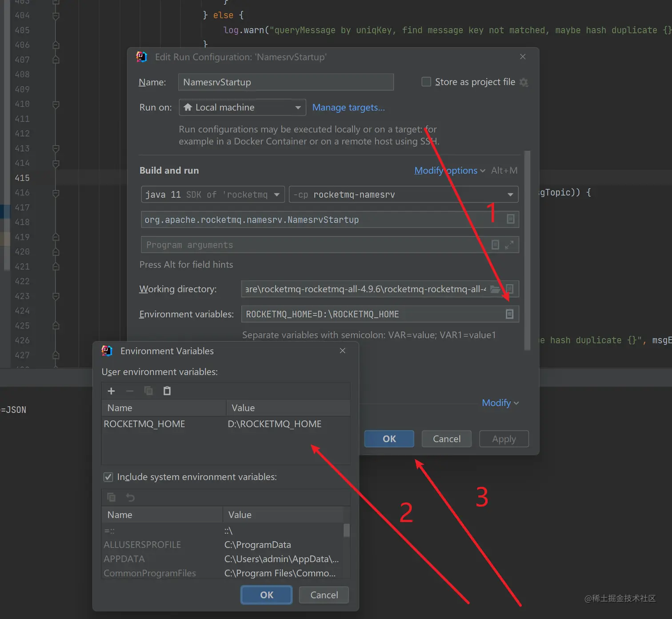The height and width of the screenshot is (619, 672).
Task: Select the ALLUSERSPROFILE system variable row
Action: pos(222,545)
